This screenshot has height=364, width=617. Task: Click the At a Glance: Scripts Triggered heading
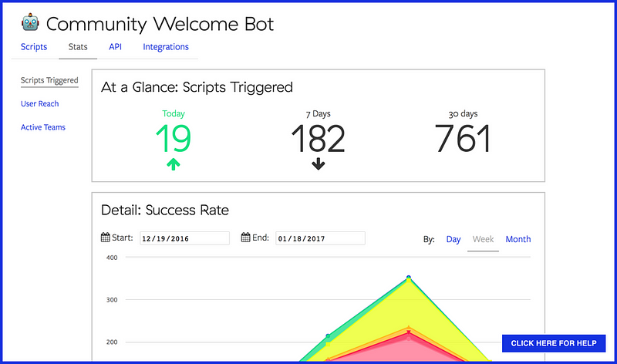click(197, 87)
